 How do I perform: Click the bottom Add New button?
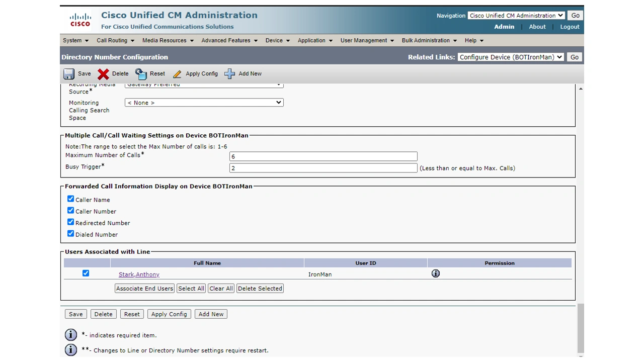211,314
